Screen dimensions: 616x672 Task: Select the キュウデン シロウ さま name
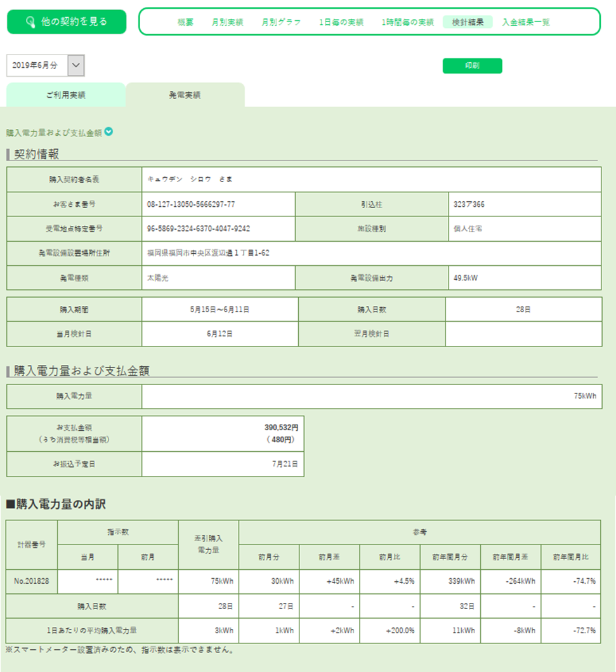point(190,179)
